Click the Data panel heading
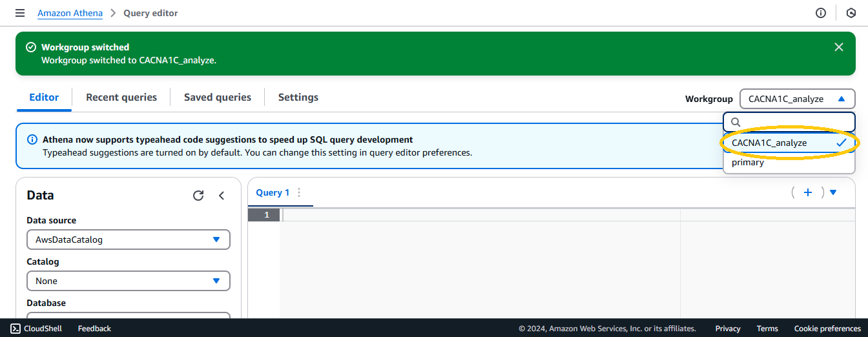 (x=40, y=195)
